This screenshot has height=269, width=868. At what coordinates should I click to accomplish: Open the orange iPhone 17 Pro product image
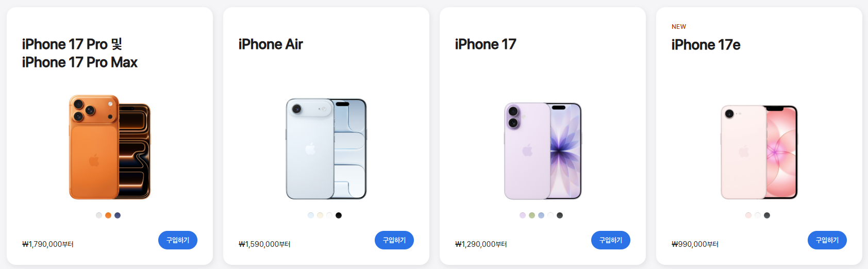click(110, 147)
